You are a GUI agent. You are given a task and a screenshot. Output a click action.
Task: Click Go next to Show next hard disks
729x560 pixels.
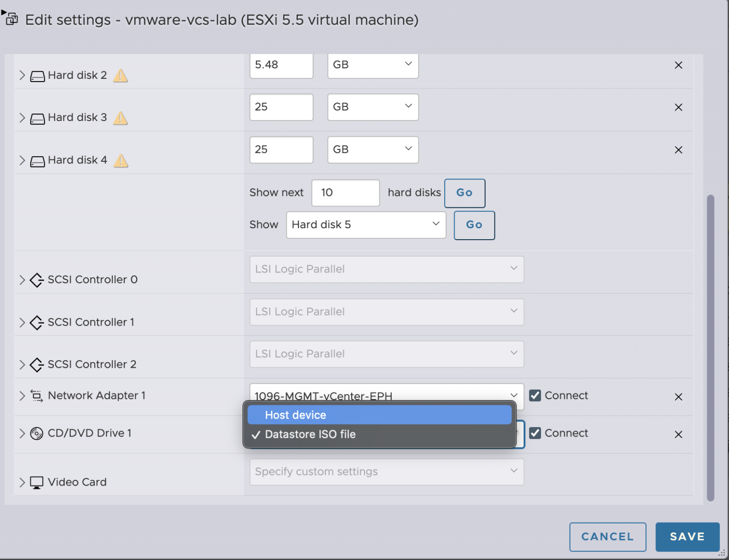(x=464, y=193)
